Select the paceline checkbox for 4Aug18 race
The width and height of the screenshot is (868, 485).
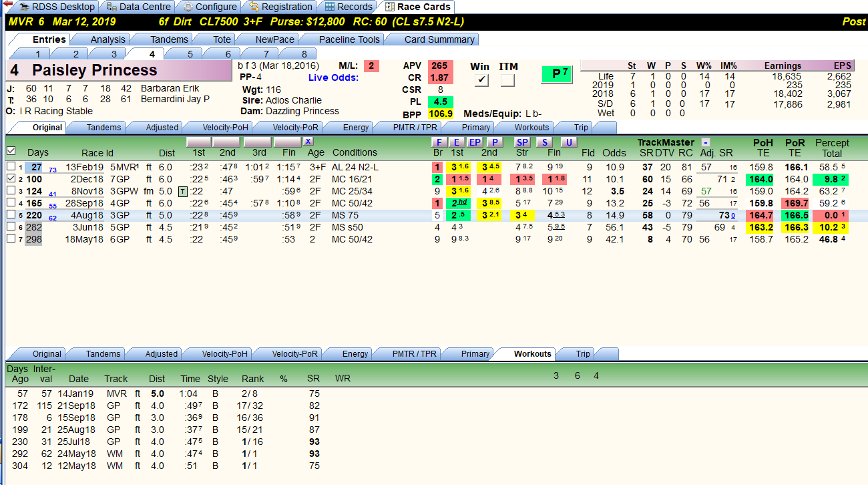(11, 215)
